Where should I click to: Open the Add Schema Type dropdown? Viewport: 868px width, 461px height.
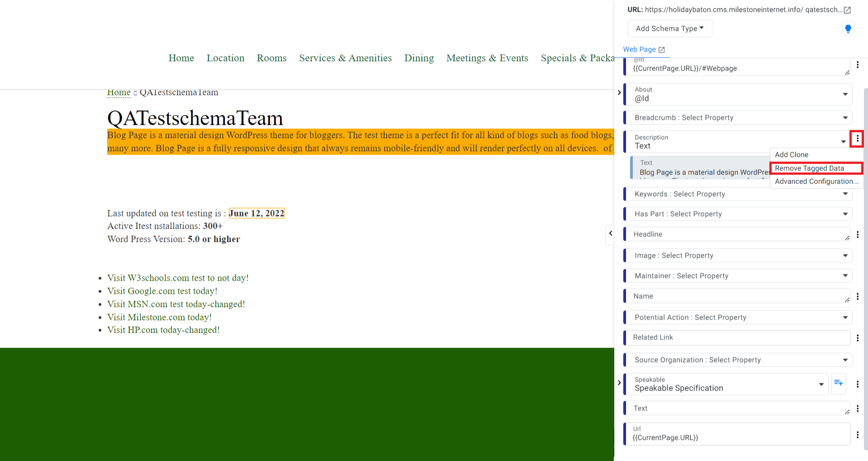(670, 28)
